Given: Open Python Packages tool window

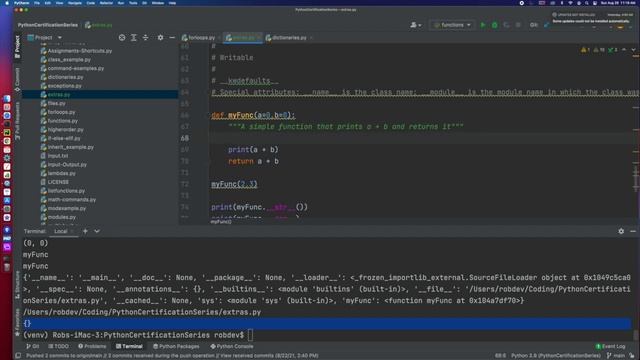Looking at the screenshot, I should point(176,346).
